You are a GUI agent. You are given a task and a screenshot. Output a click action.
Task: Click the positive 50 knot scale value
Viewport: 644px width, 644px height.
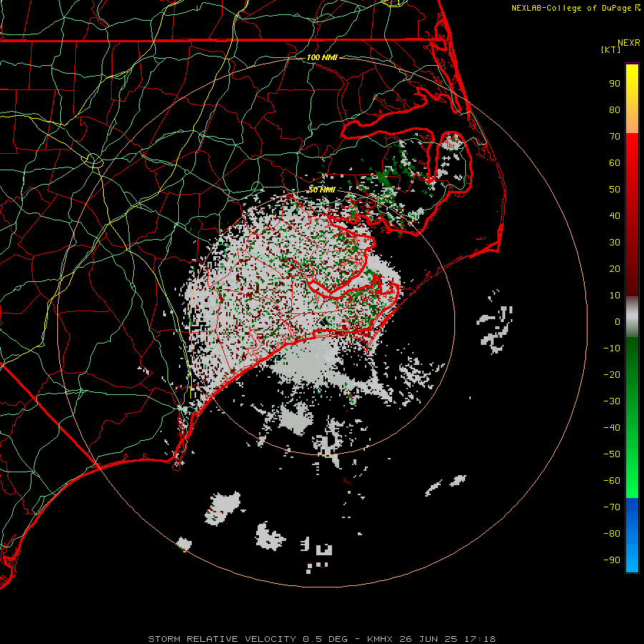(615, 190)
